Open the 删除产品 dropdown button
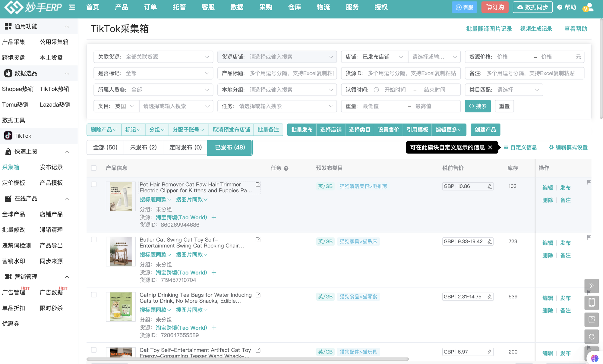This screenshot has height=364, width=603. pyautogui.click(x=104, y=130)
